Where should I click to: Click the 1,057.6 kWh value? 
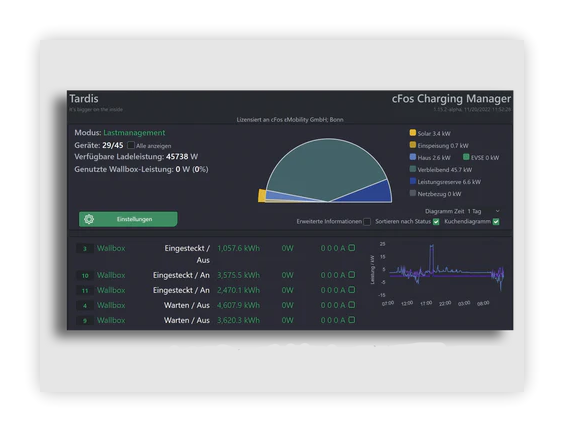(238, 248)
